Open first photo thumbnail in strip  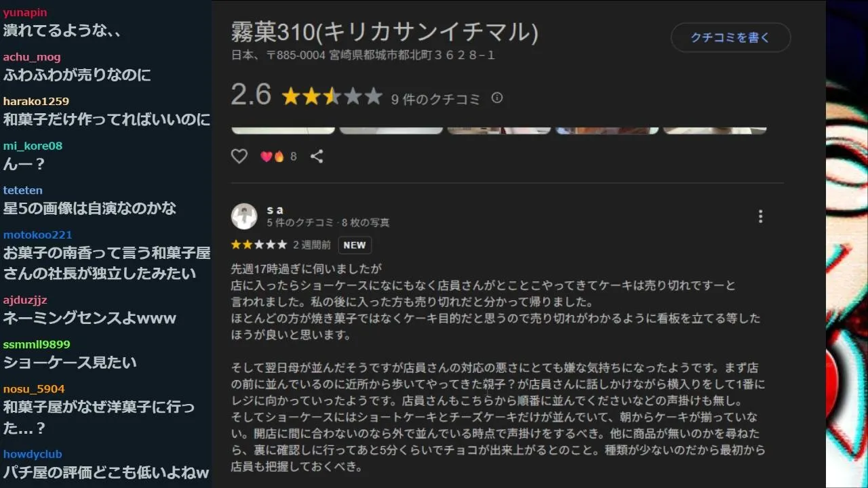pyautogui.click(x=283, y=130)
